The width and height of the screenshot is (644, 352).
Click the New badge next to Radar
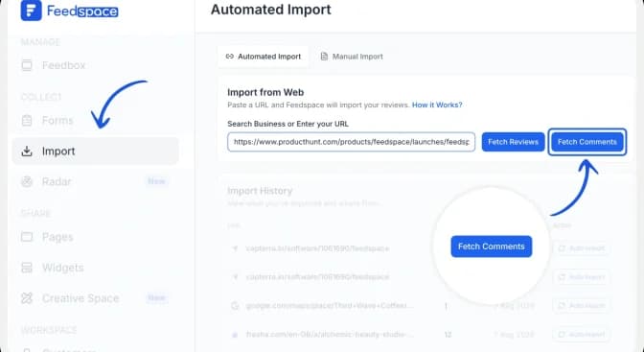tap(156, 181)
